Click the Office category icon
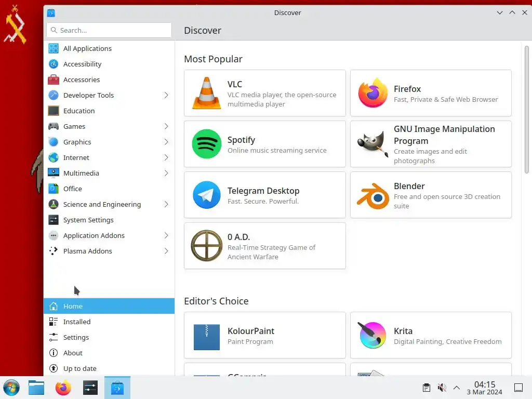 (54, 189)
